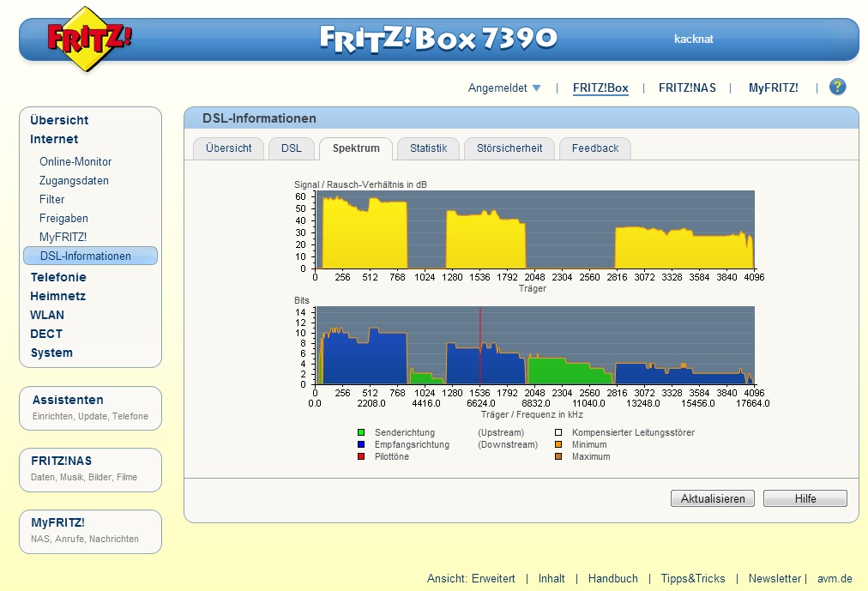Screen dimensions: 868x591
Task: Click the Träger / Frequenz in kHz label
Action: pos(532,414)
